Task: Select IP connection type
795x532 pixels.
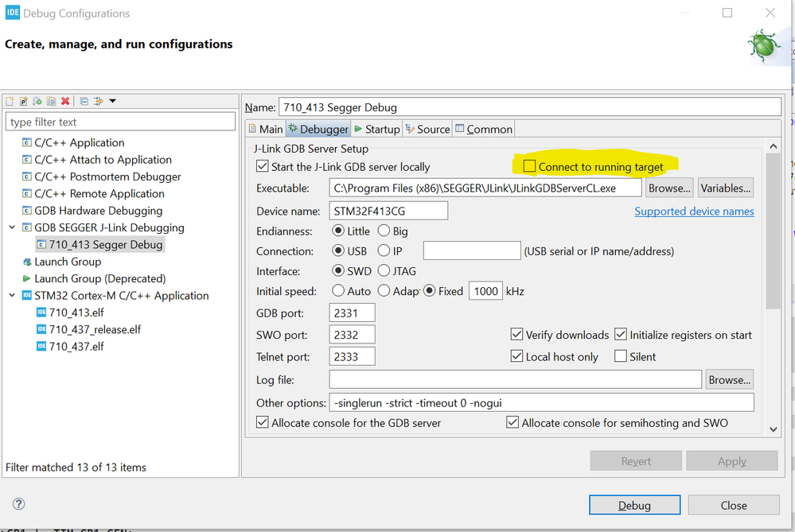Action: tap(384, 250)
